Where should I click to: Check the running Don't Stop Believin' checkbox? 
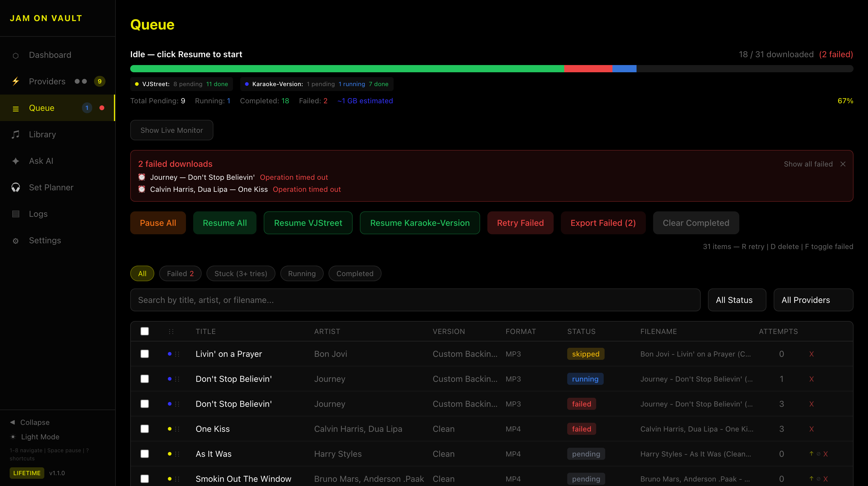click(x=145, y=379)
